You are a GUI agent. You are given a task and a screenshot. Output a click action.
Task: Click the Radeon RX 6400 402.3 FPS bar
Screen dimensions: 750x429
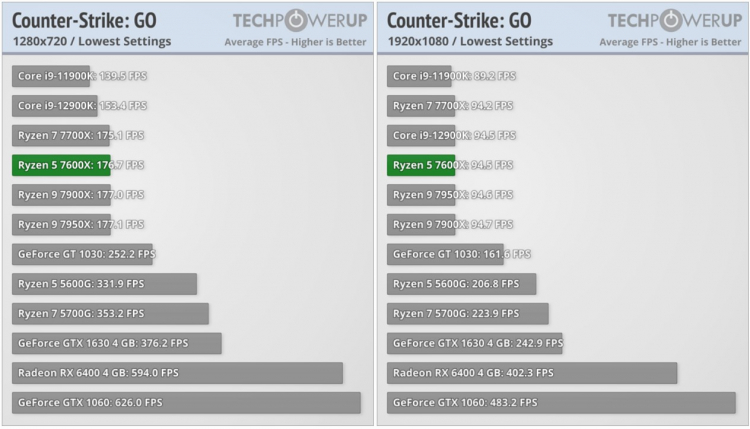coord(532,373)
